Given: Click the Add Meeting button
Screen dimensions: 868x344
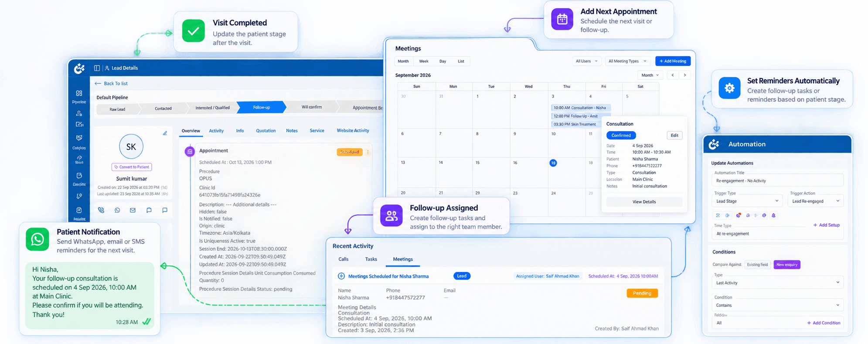Looking at the screenshot, I should pos(673,61).
